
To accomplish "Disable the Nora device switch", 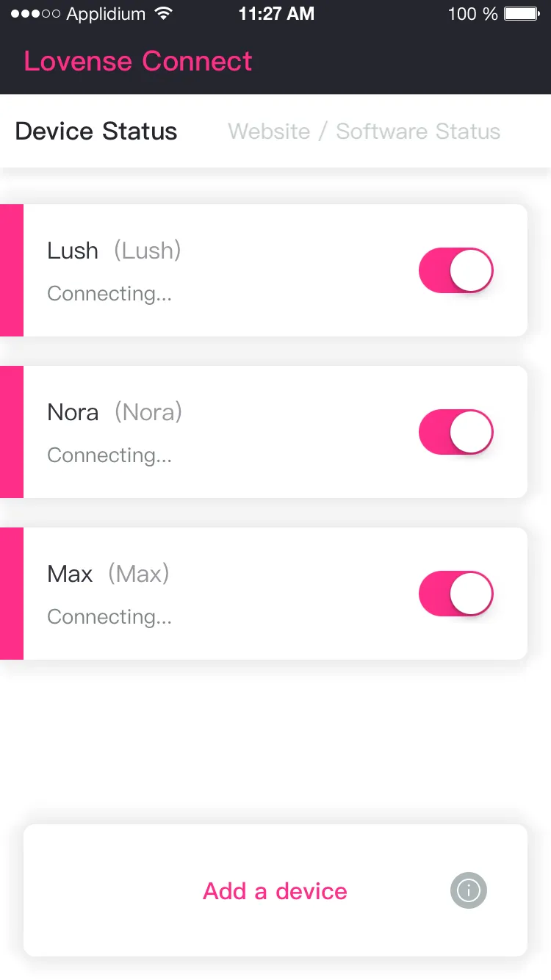I will tap(455, 432).
